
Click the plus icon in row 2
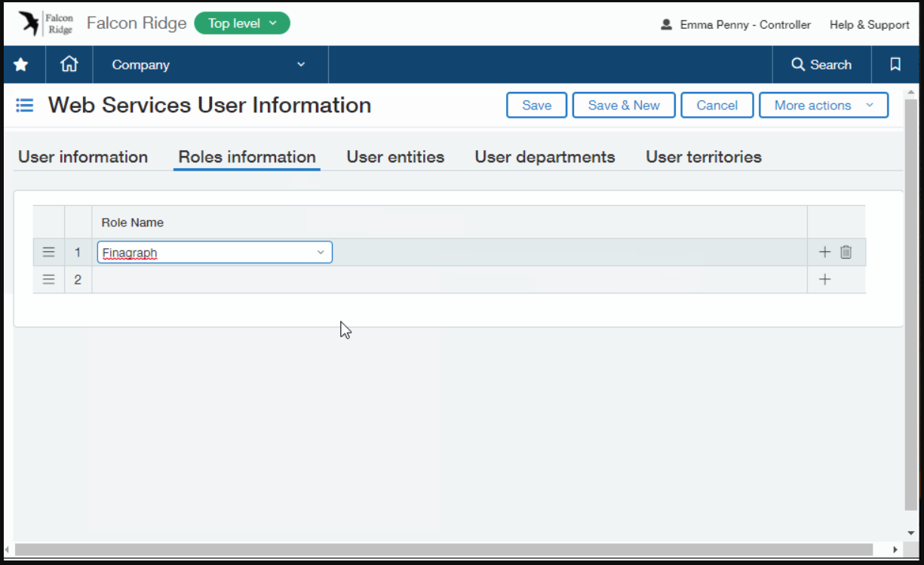(x=824, y=280)
